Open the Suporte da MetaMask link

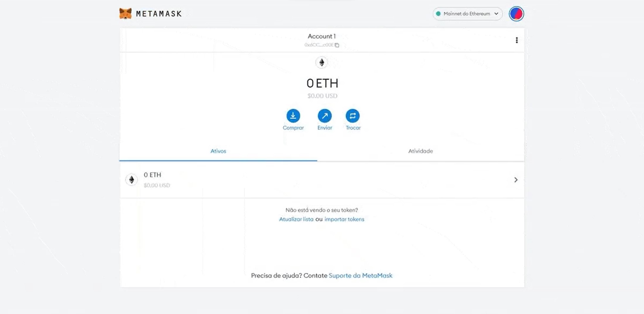tap(361, 275)
